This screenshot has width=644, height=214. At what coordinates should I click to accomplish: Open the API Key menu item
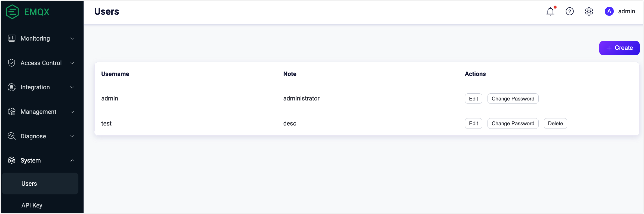pyautogui.click(x=32, y=205)
